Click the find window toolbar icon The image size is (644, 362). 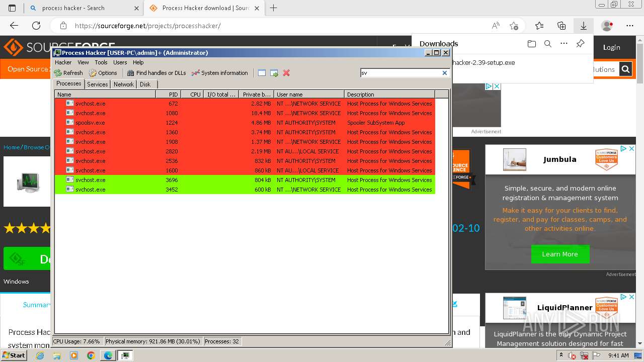262,73
